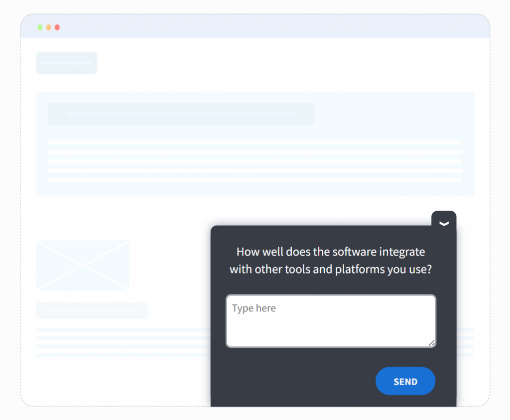Click the orange window dot
This screenshot has height=420, width=510.
(48, 27)
